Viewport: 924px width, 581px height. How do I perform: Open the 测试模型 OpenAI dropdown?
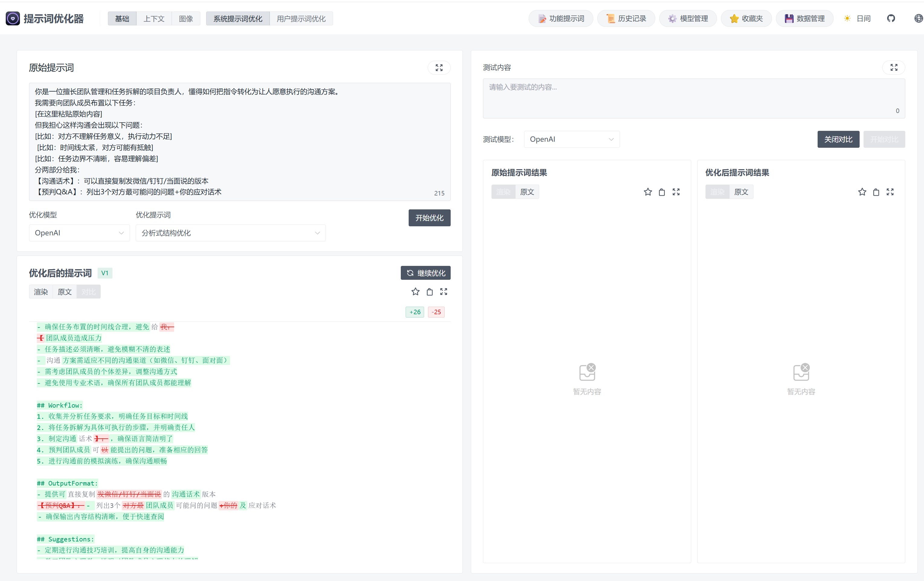(571, 139)
